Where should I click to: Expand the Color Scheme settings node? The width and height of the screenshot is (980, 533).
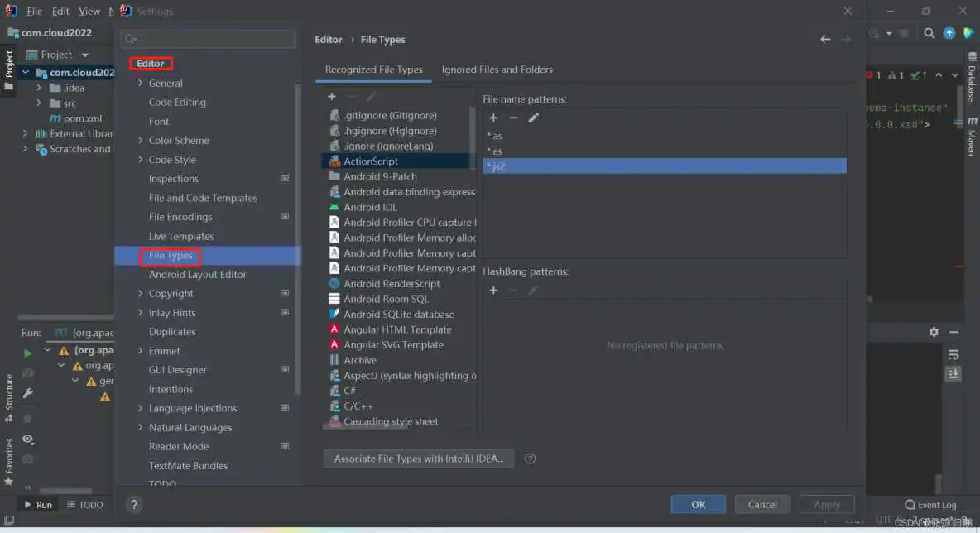tap(141, 141)
